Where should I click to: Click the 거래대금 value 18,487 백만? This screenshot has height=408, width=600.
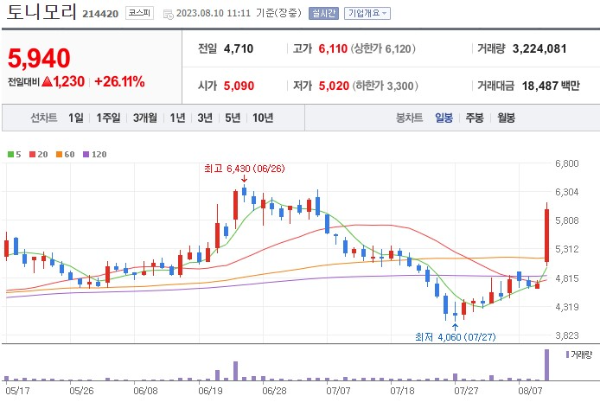551,86
